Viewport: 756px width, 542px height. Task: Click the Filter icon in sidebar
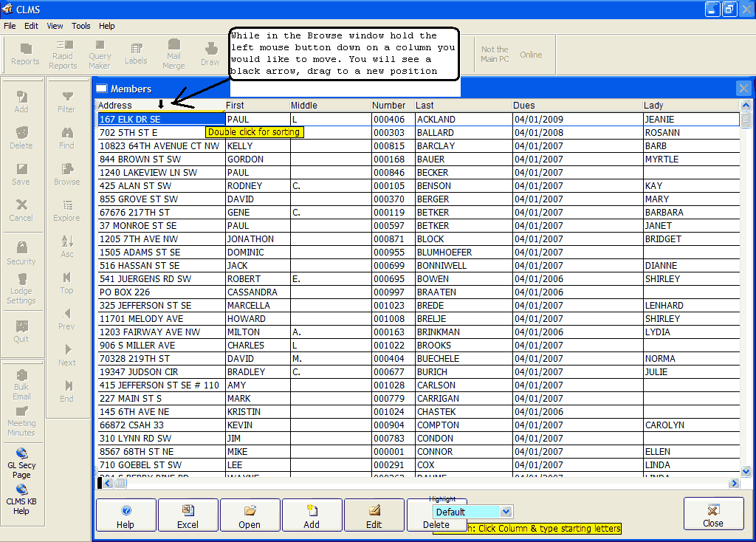66,101
